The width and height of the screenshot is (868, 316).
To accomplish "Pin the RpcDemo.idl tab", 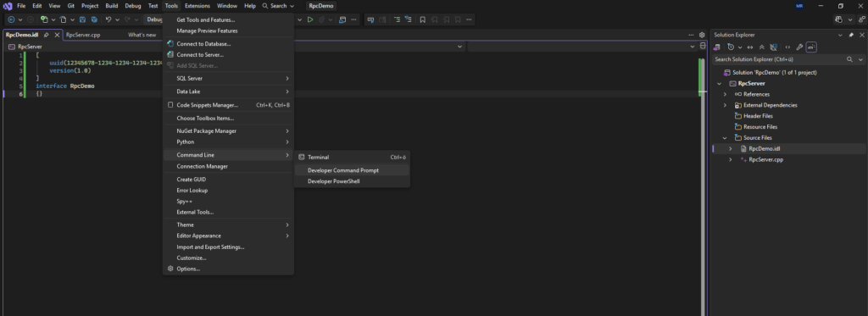I will (47, 35).
